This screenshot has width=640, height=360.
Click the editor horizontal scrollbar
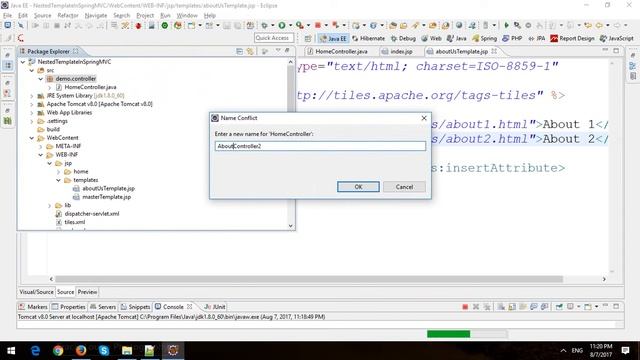[309, 279]
